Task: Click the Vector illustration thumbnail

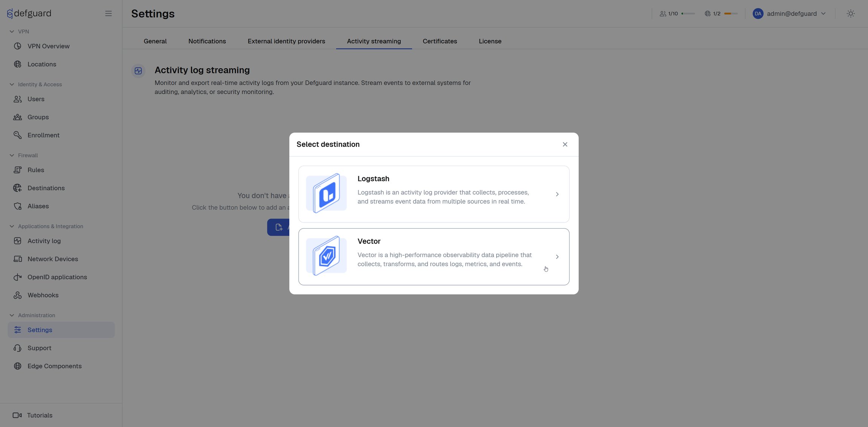Action: pyautogui.click(x=326, y=256)
